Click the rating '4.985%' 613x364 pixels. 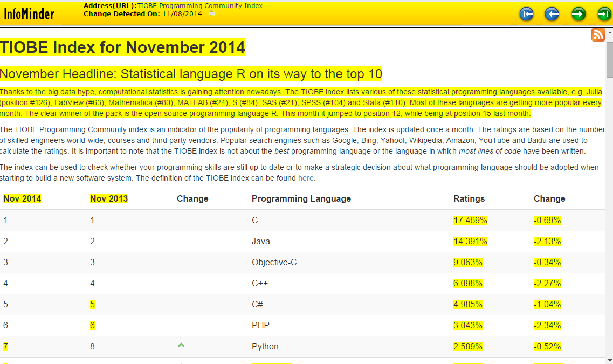point(468,305)
